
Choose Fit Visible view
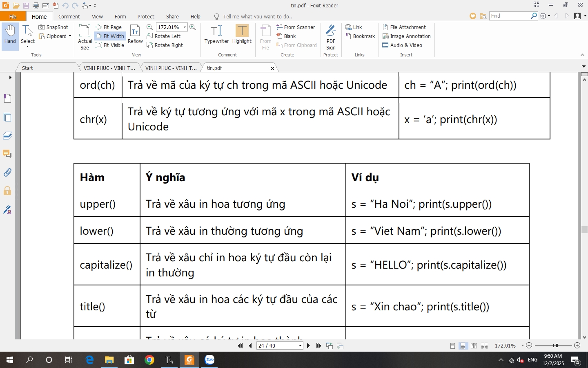(109, 45)
